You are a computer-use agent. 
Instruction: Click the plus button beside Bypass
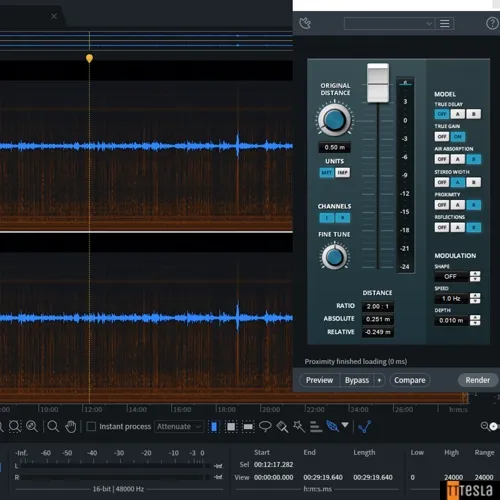pyautogui.click(x=379, y=380)
